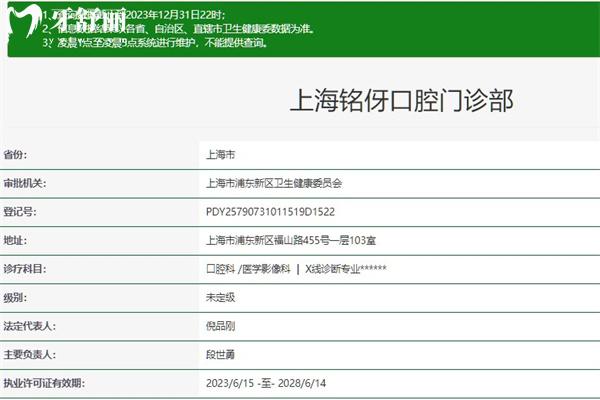
Task: Click the 执业许可证有效期 label
Action: coord(44,383)
